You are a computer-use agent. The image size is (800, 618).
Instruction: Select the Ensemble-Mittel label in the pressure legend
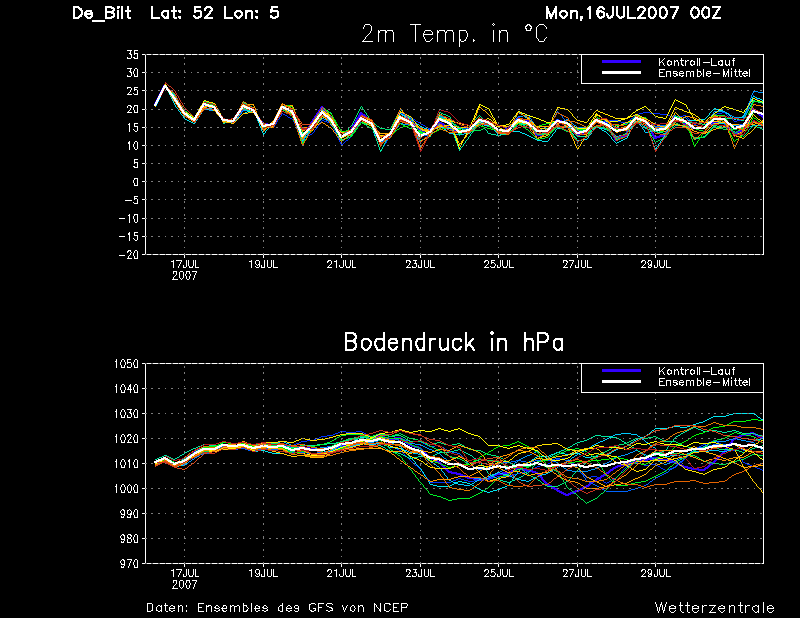pos(703,382)
